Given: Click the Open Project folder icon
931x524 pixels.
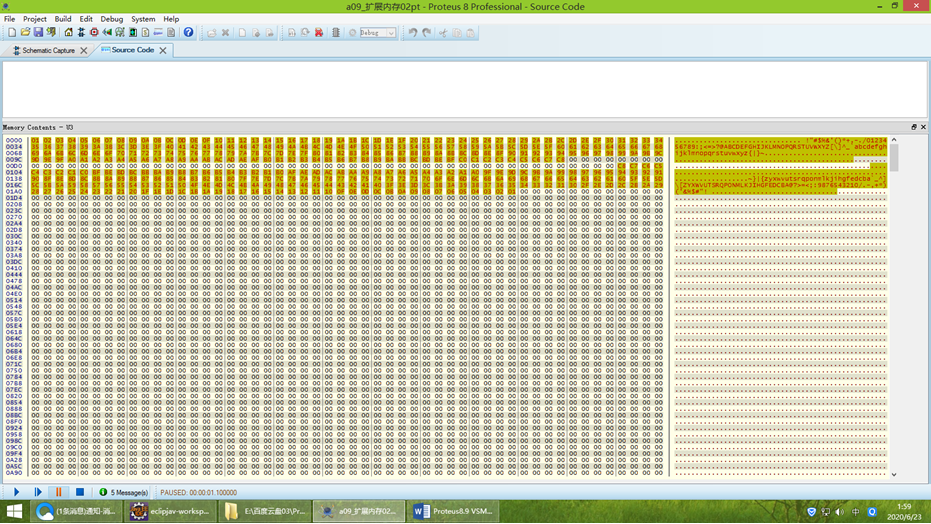Looking at the screenshot, I should pyautogui.click(x=25, y=32).
